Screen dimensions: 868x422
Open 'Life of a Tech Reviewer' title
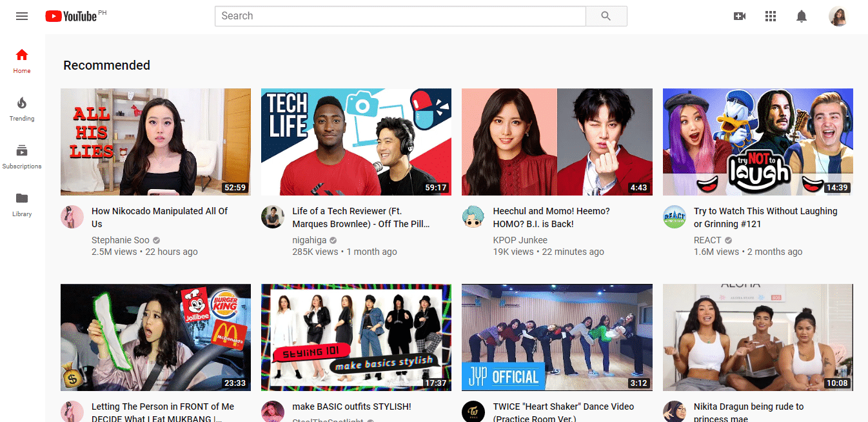tap(360, 217)
